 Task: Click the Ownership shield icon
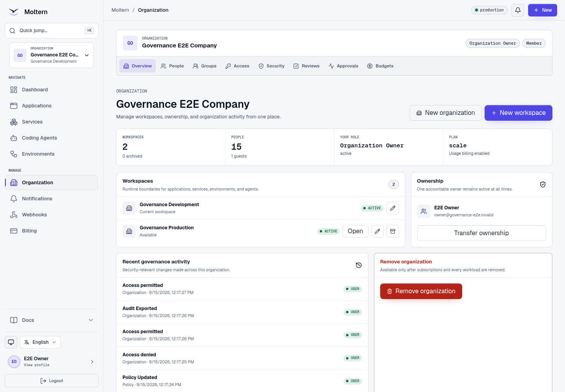[x=543, y=185]
